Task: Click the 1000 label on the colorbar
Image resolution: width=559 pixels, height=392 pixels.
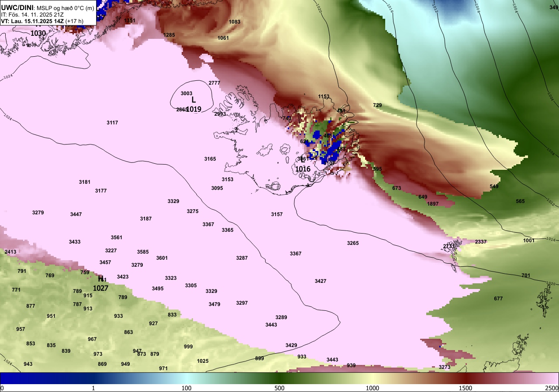Action: click(x=372, y=388)
